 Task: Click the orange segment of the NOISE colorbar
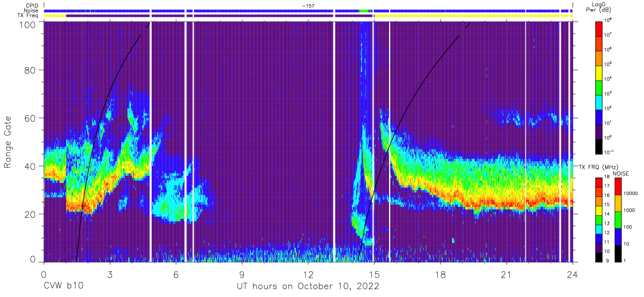(617, 203)
